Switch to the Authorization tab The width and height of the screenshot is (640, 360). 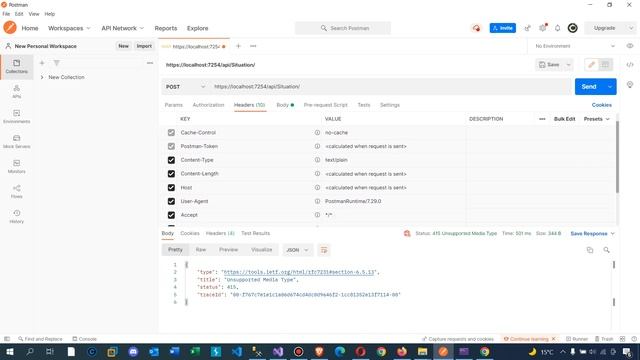pyautogui.click(x=208, y=105)
